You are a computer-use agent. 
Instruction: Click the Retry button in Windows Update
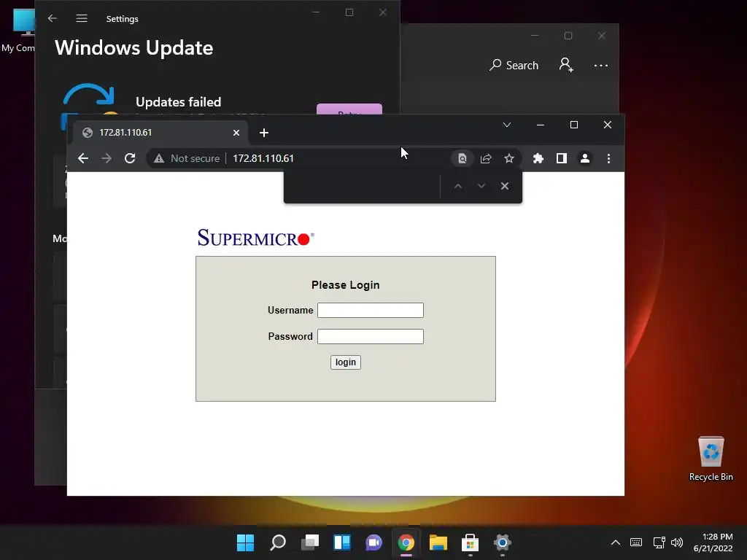point(349,109)
